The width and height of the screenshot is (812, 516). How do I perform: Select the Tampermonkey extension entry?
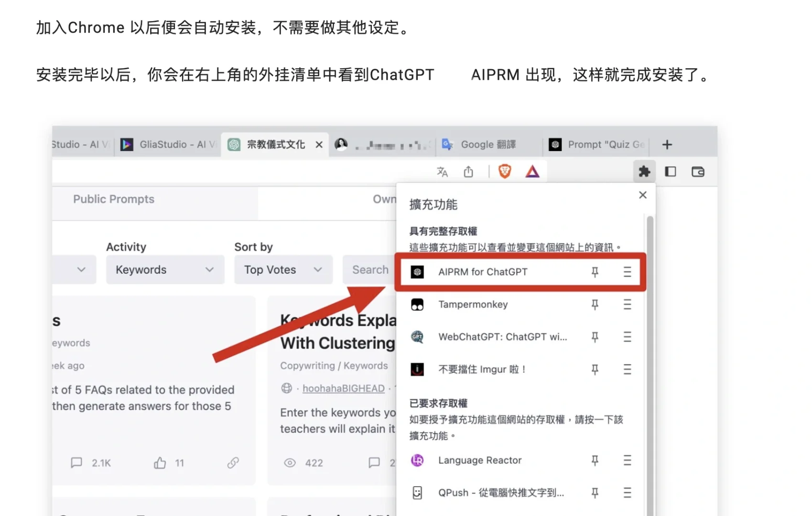coord(520,304)
